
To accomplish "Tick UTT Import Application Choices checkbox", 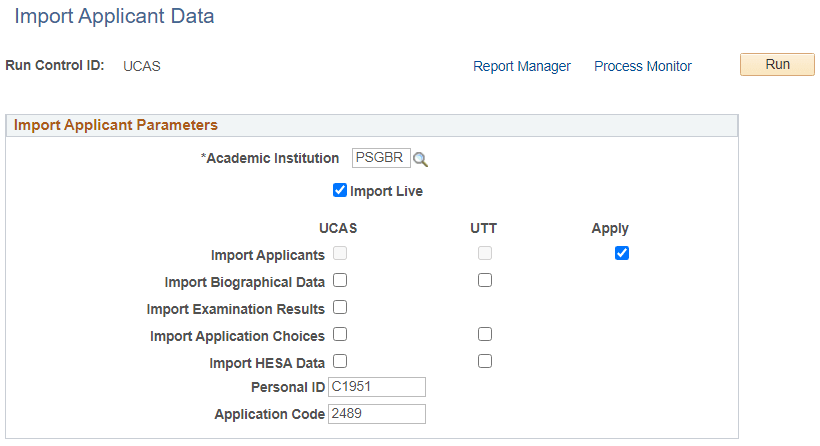I will 485,334.
